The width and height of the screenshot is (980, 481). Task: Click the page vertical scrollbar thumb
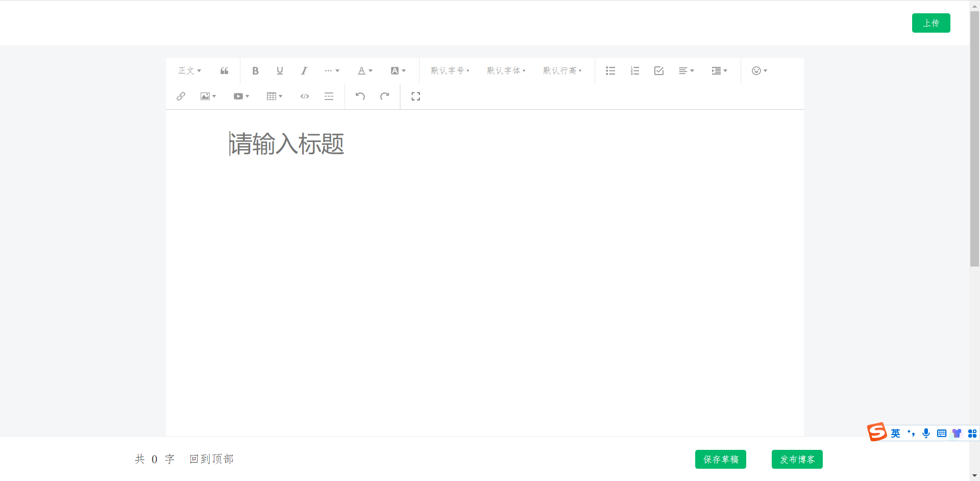974,139
